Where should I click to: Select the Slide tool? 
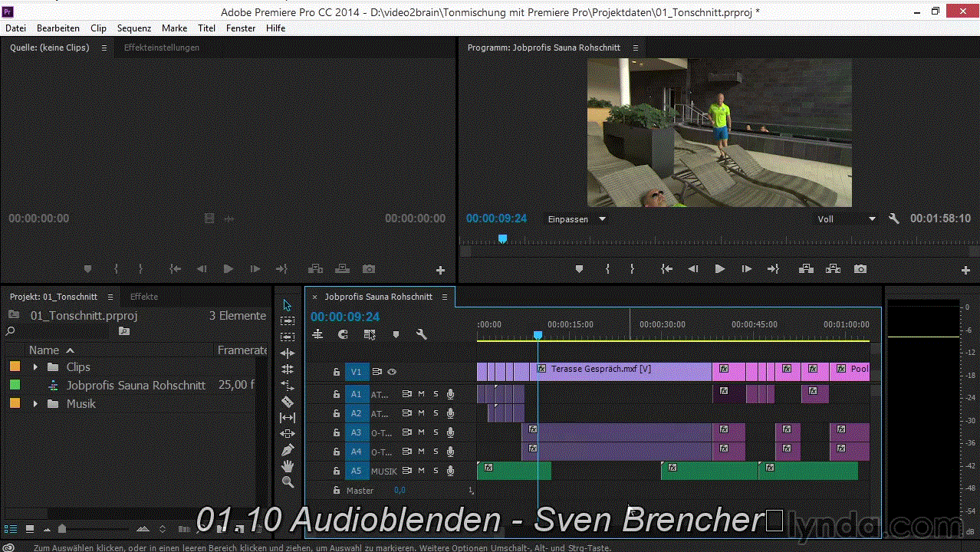[288, 434]
